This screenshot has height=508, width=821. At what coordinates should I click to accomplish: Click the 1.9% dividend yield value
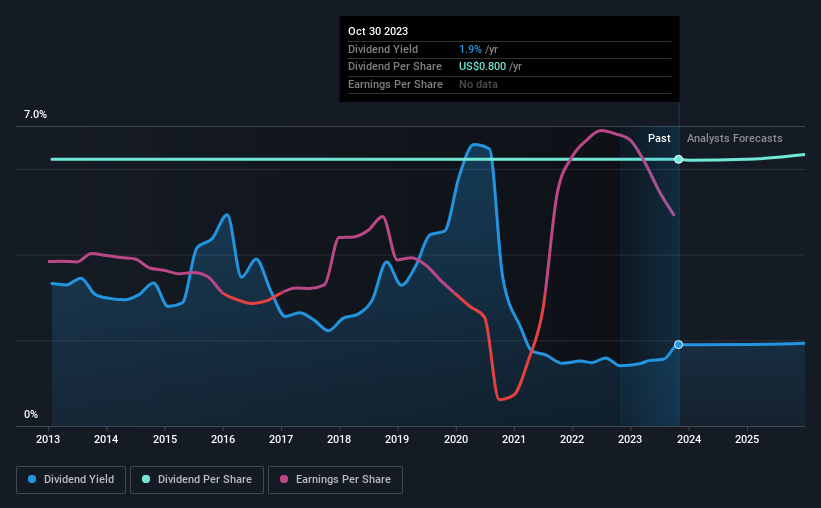click(x=470, y=49)
